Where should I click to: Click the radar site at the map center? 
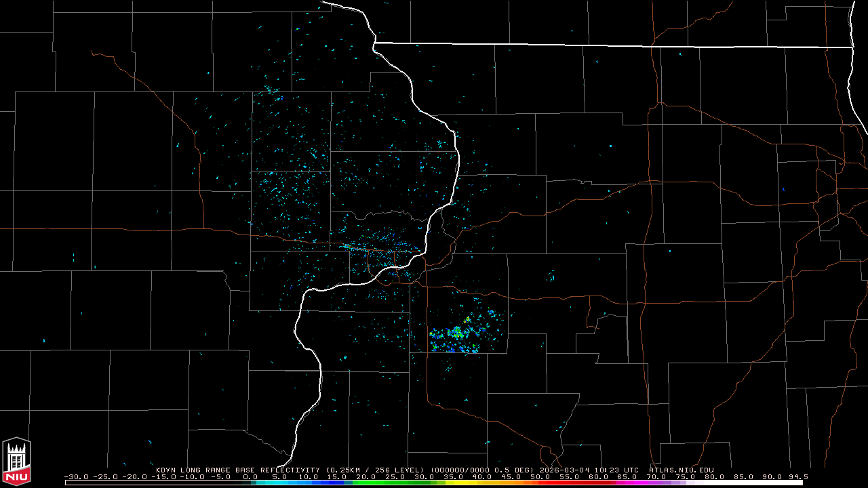coord(380,249)
